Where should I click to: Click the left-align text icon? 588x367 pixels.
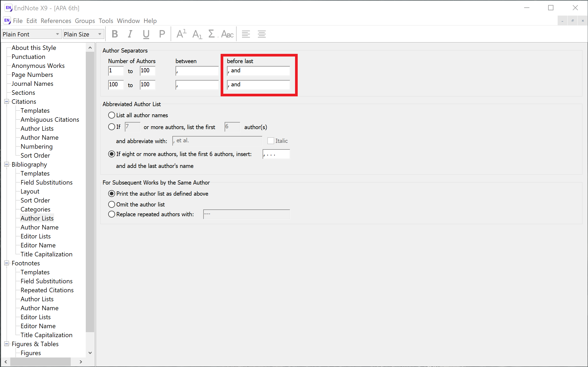click(246, 34)
